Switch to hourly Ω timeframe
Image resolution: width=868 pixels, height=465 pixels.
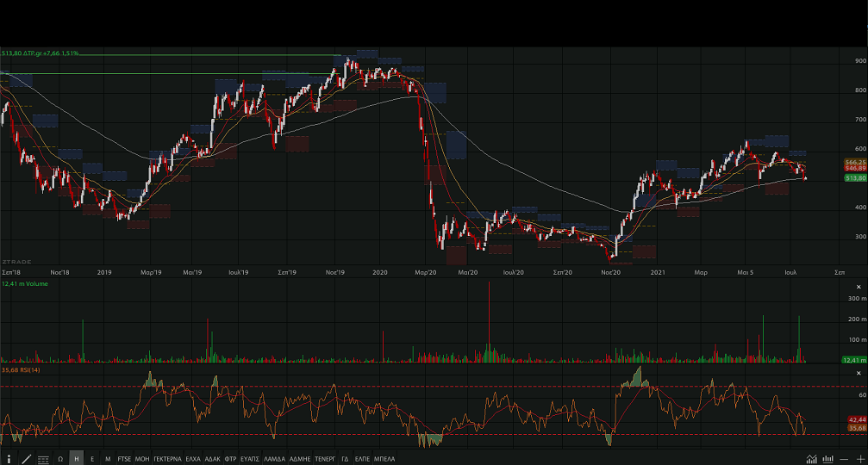60,459
